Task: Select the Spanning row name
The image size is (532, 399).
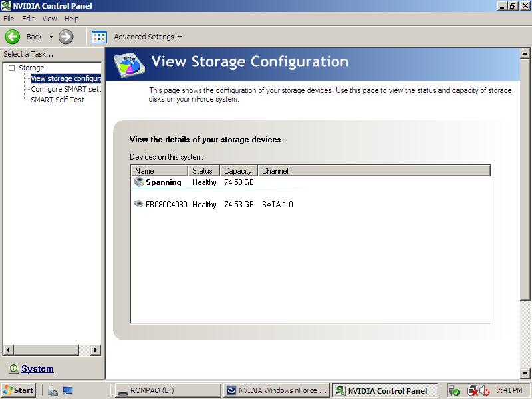Action: pos(164,182)
